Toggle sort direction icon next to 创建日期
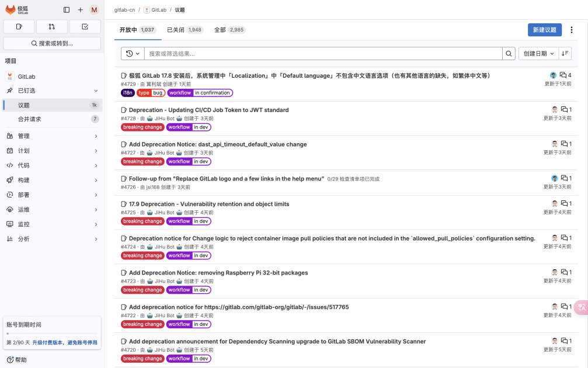The image size is (588, 368). click(x=565, y=54)
